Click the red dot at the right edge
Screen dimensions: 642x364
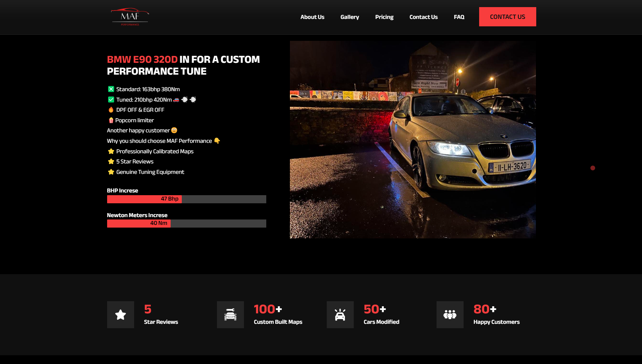pyautogui.click(x=593, y=168)
